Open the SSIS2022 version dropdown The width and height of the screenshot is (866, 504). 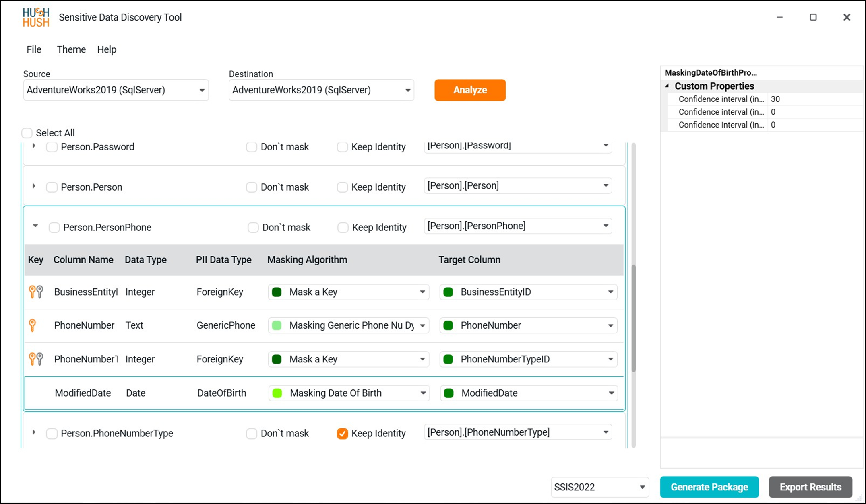tap(599, 487)
